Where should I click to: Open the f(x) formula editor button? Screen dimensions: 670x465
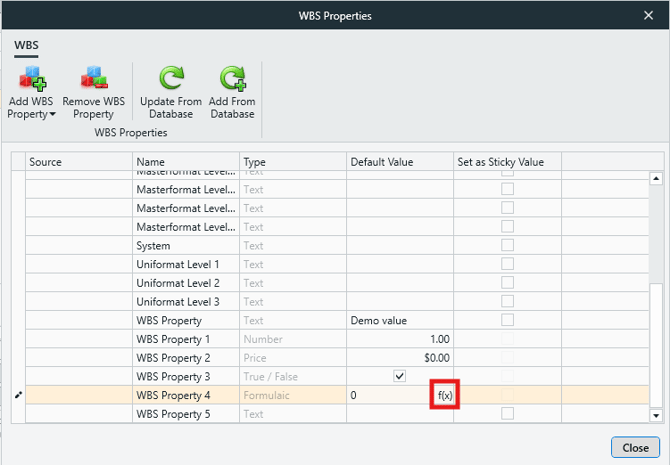445,395
